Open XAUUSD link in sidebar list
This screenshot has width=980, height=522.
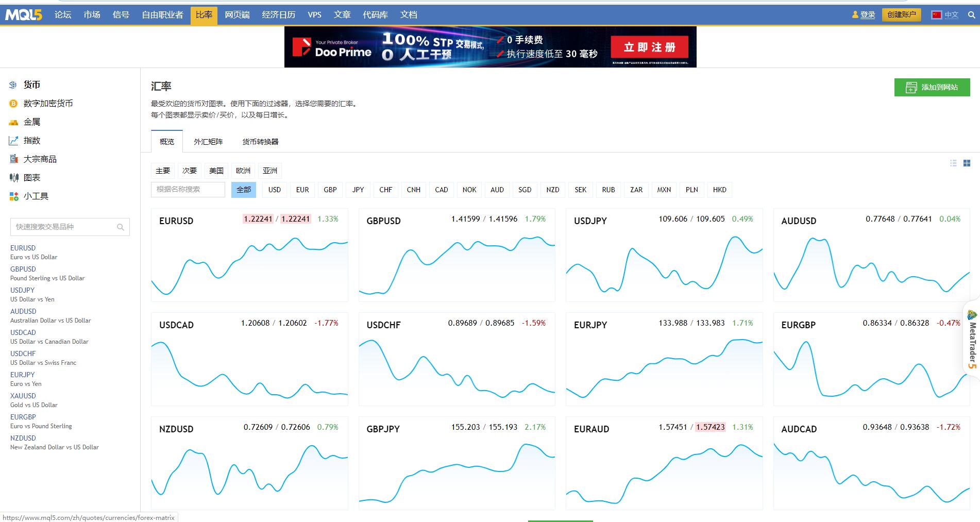click(23, 396)
